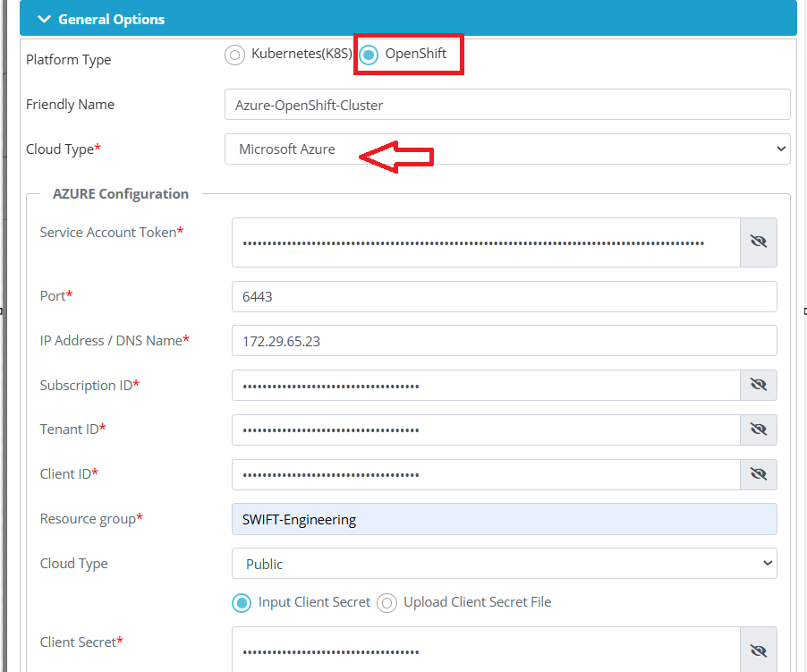The width and height of the screenshot is (807, 672).
Task: Reveal the Service Account Token value
Action: pos(758,242)
